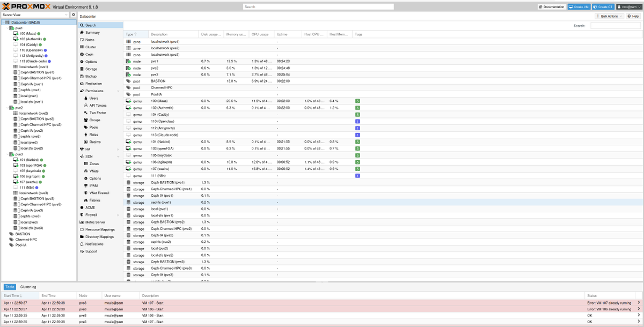Switch to the Cluster log tab
Image resolution: width=644 pixels, height=327 pixels.
(28, 287)
